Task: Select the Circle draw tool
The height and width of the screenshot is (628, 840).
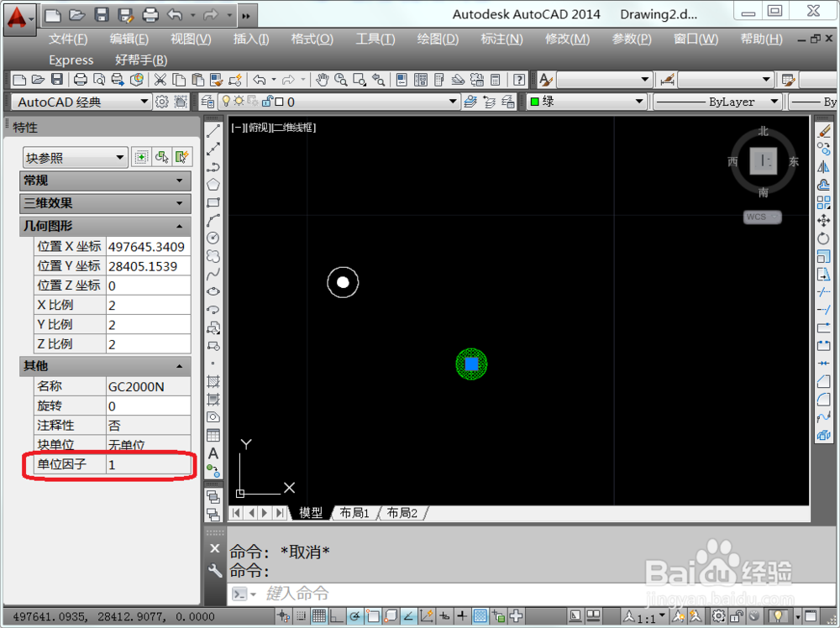Action: point(213,238)
